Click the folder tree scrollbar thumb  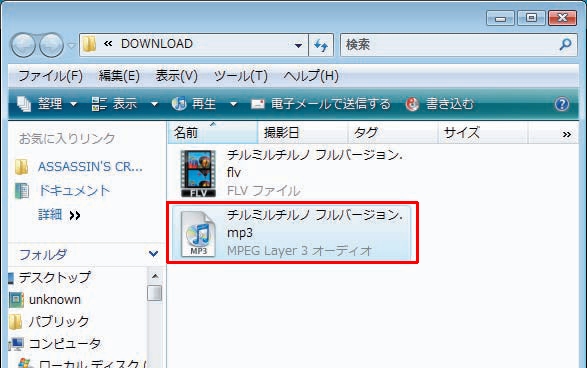click(155, 293)
